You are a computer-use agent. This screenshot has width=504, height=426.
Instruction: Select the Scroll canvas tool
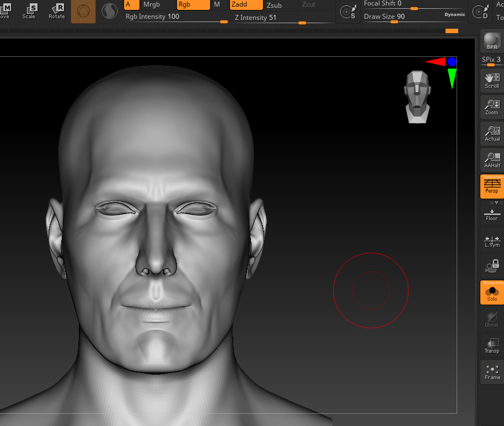pos(492,81)
